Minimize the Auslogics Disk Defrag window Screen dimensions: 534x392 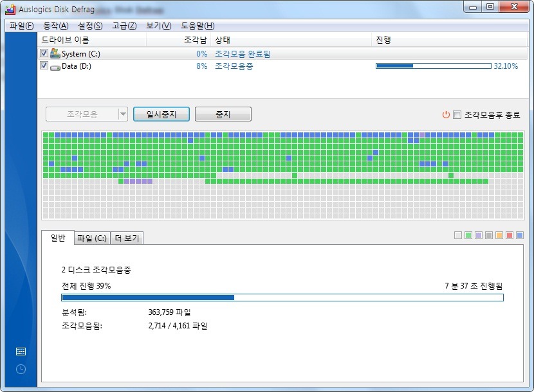[473, 7]
